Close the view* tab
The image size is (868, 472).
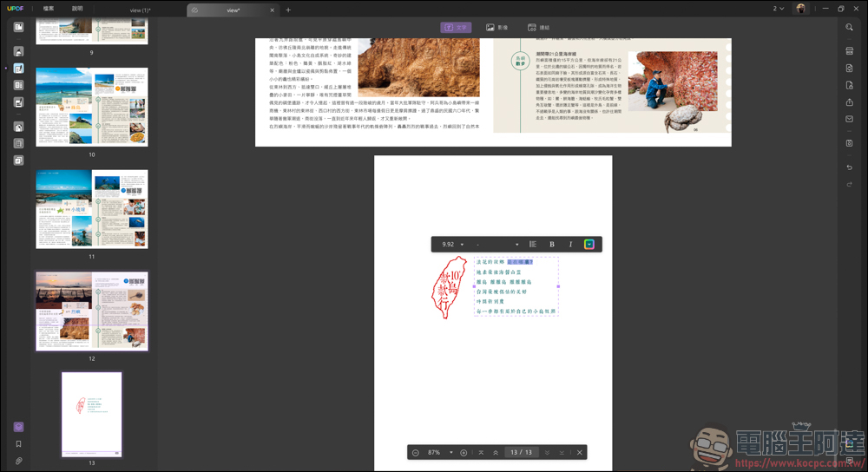[272, 10]
